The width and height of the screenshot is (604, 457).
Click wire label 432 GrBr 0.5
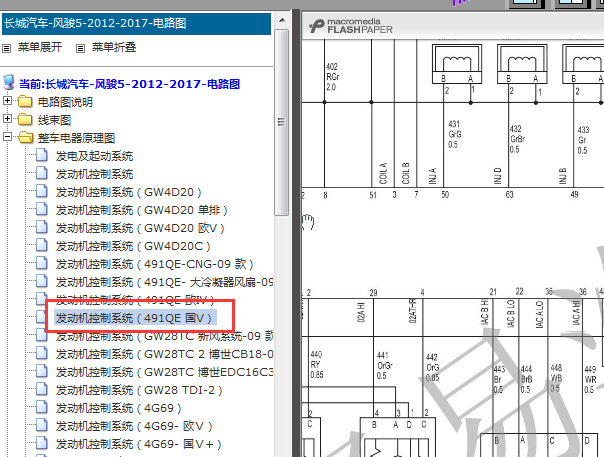[517, 139]
